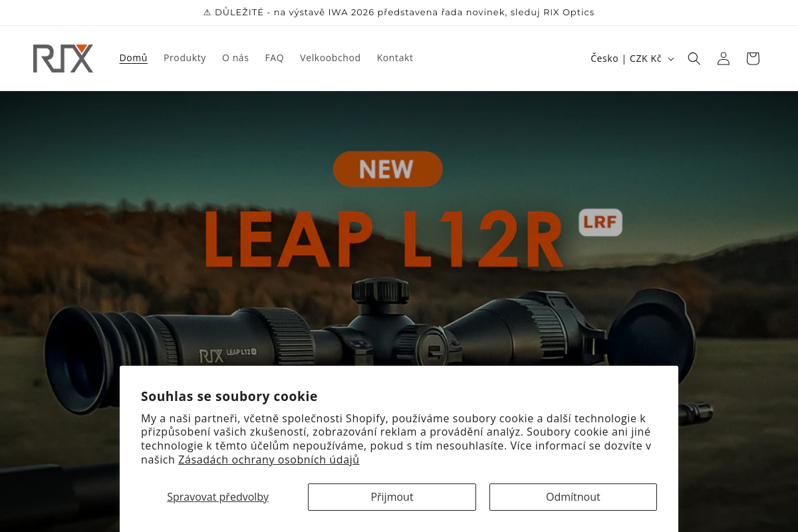
Task: Open Zásadách ochrany osobních údajů link
Action: click(269, 460)
